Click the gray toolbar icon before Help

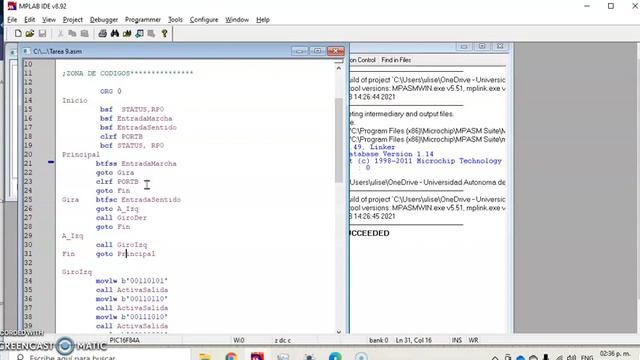151,33
